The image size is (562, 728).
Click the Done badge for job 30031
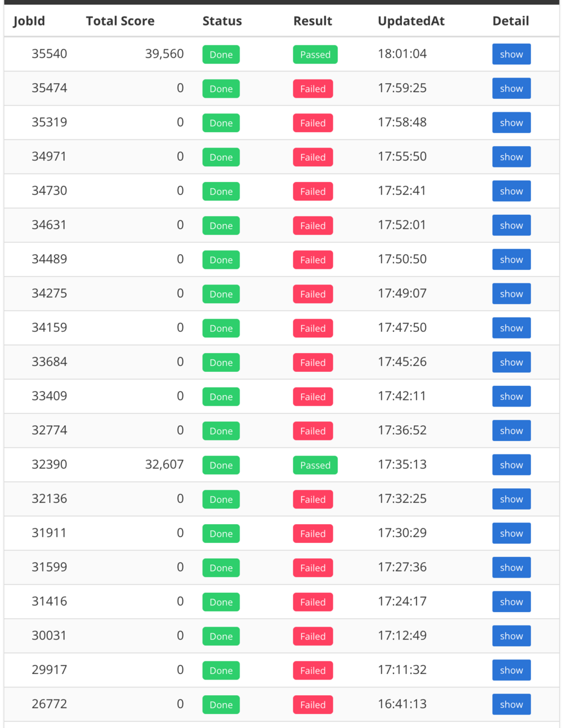[221, 636]
